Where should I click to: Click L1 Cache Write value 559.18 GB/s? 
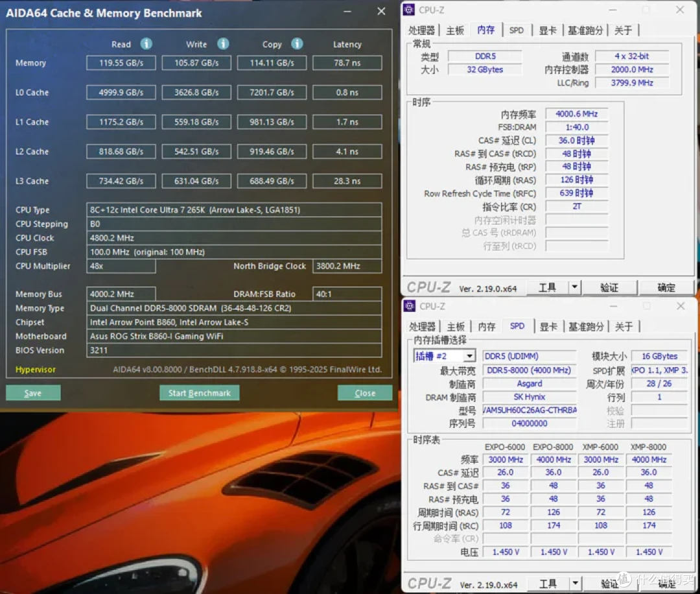pos(196,122)
